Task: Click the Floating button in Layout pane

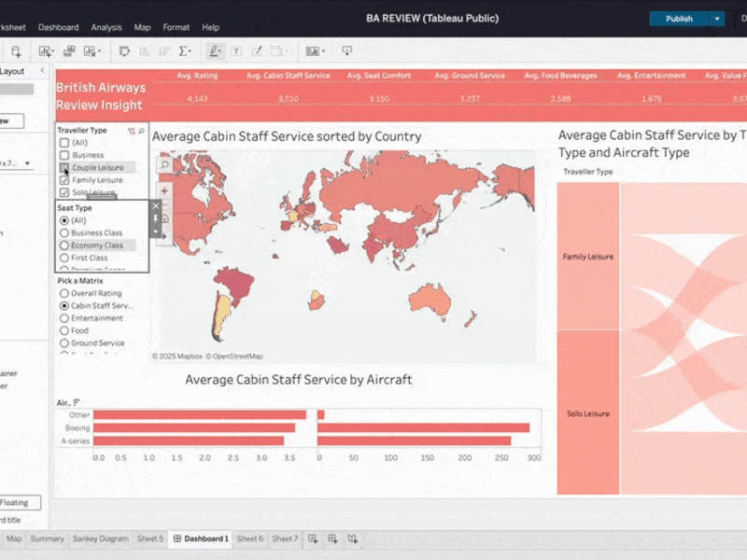Action: click(19, 502)
